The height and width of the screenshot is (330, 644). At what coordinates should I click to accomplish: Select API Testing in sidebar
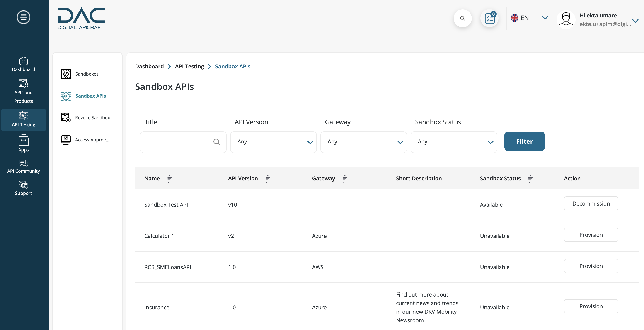(x=24, y=119)
